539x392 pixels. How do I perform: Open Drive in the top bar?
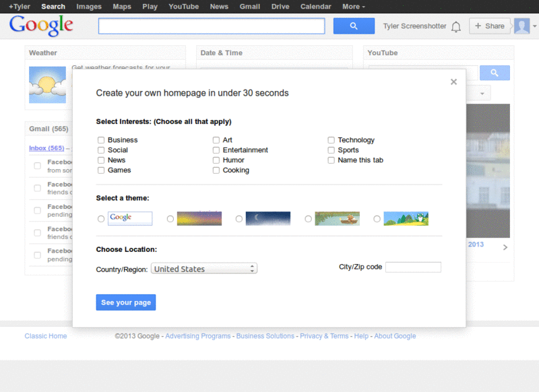click(x=280, y=7)
